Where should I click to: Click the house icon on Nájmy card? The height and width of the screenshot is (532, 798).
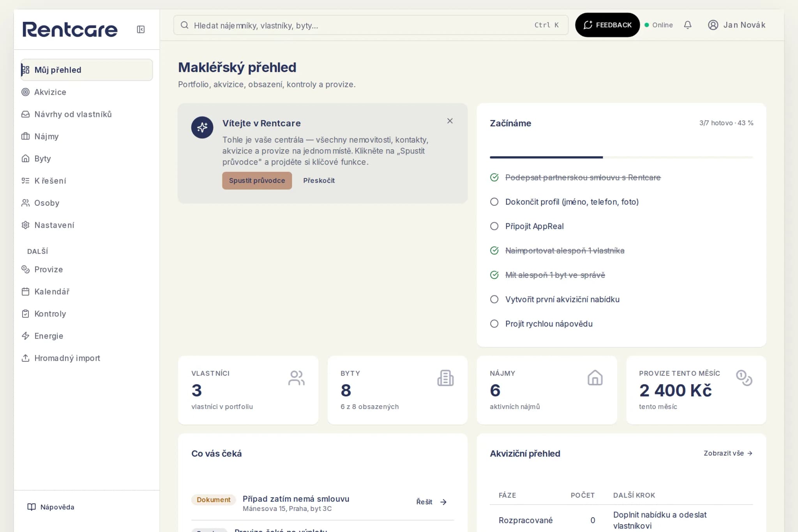tap(595, 378)
